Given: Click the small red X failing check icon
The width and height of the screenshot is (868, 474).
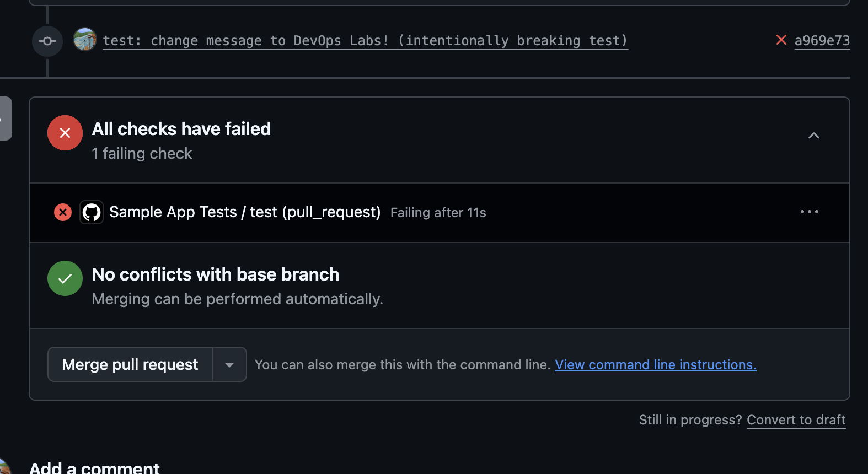Looking at the screenshot, I should coord(63,212).
